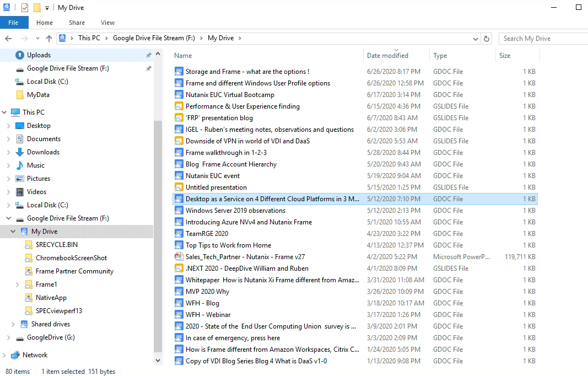Sort files by Date modified column
Screen dimensions: 588x376
click(x=388, y=56)
